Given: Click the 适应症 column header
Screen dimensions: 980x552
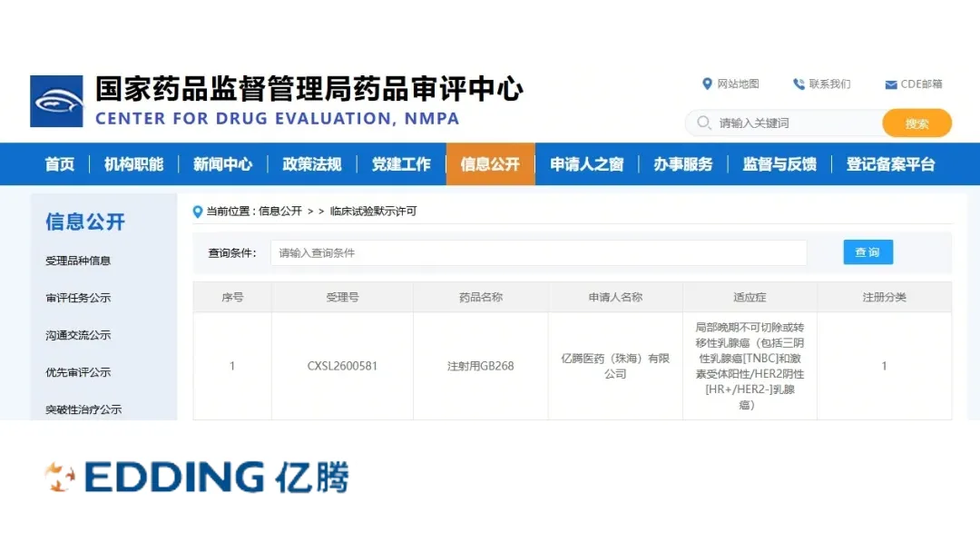Looking at the screenshot, I should pos(750,297).
